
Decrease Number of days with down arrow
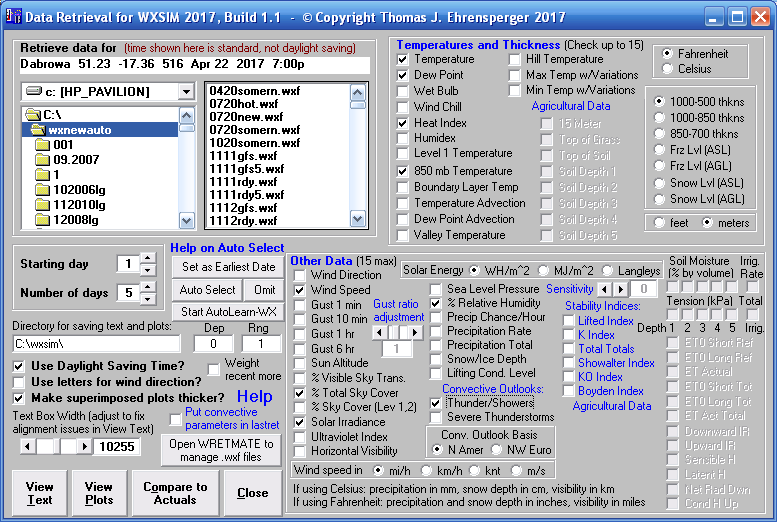point(147,299)
